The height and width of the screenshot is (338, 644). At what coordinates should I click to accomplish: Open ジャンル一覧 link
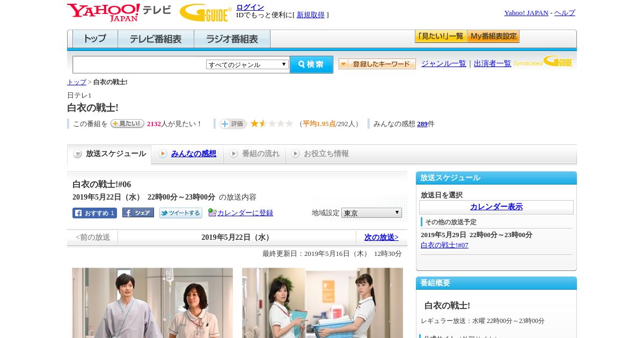pos(444,63)
